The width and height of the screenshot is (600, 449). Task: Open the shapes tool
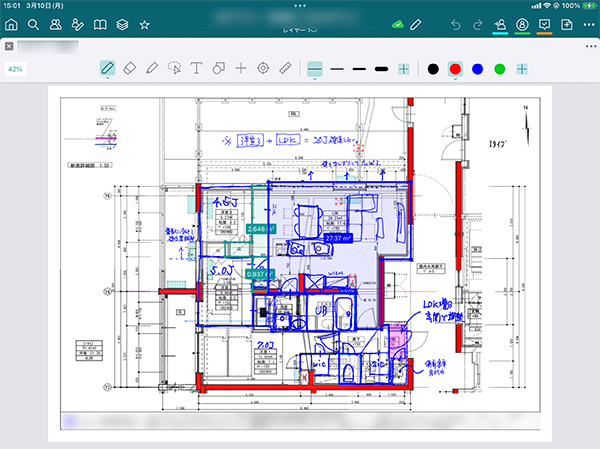coord(218,69)
